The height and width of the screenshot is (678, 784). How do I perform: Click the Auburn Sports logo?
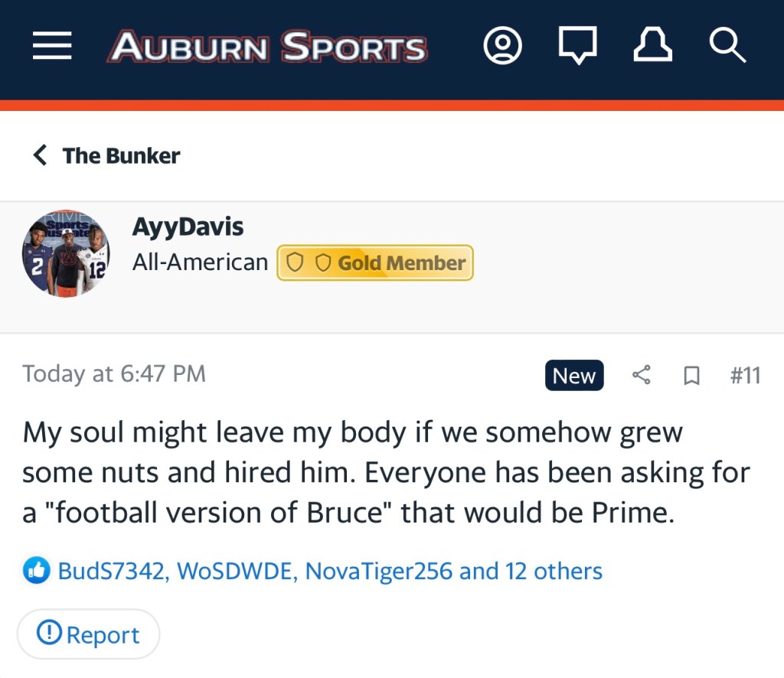coord(266,47)
